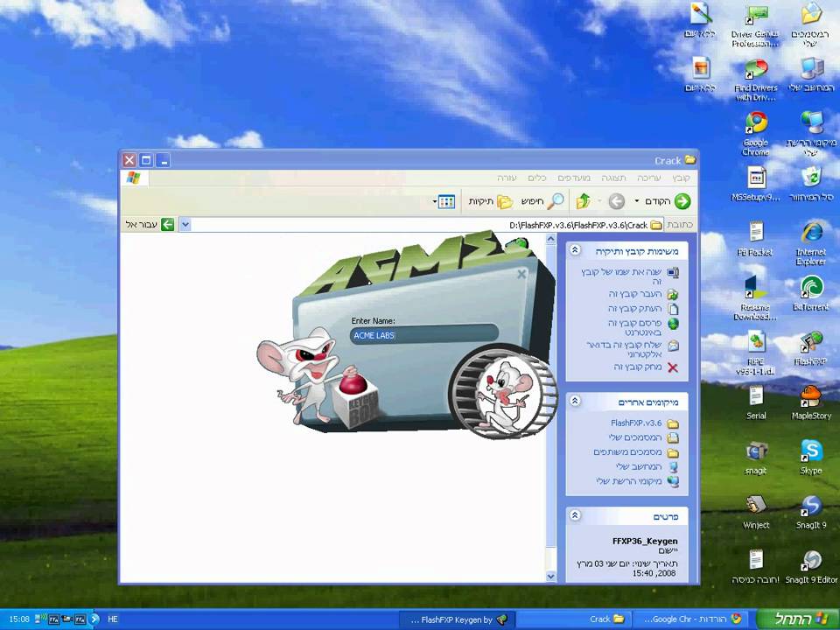Click the grey Forward arrow in Explorer toolbar

point(617,201)
